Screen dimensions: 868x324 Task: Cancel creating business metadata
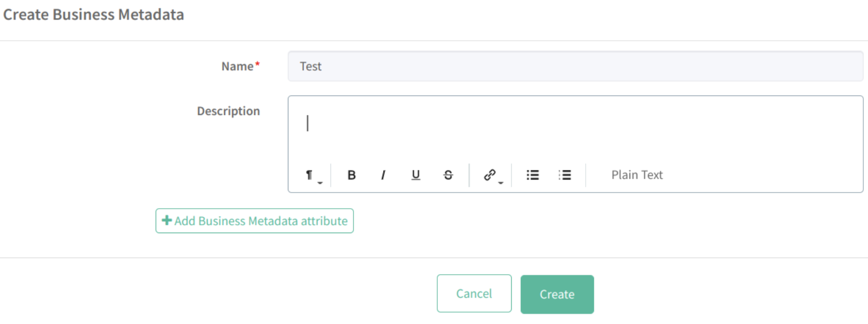tap(474, 294)
